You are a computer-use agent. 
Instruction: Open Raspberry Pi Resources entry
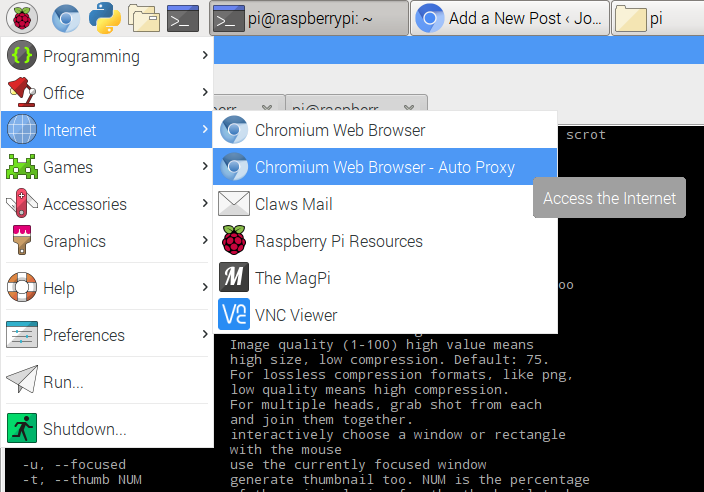(x=385, y=241)
